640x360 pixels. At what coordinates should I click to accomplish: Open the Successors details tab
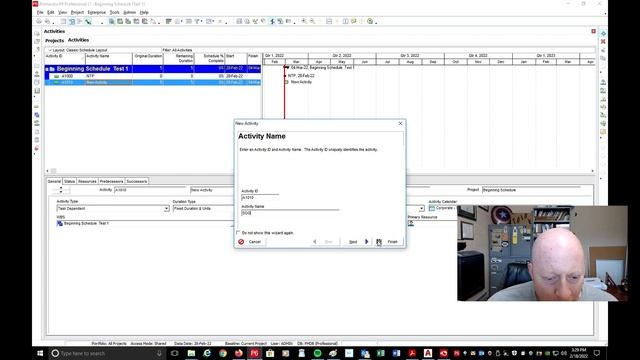[137, 181]
